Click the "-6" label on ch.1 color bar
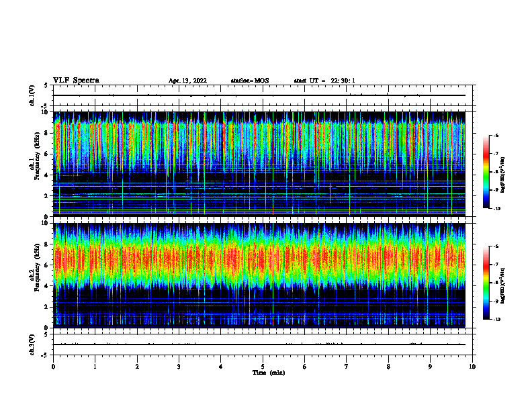This screenshot has width=532, height=411. pos(496,136)
